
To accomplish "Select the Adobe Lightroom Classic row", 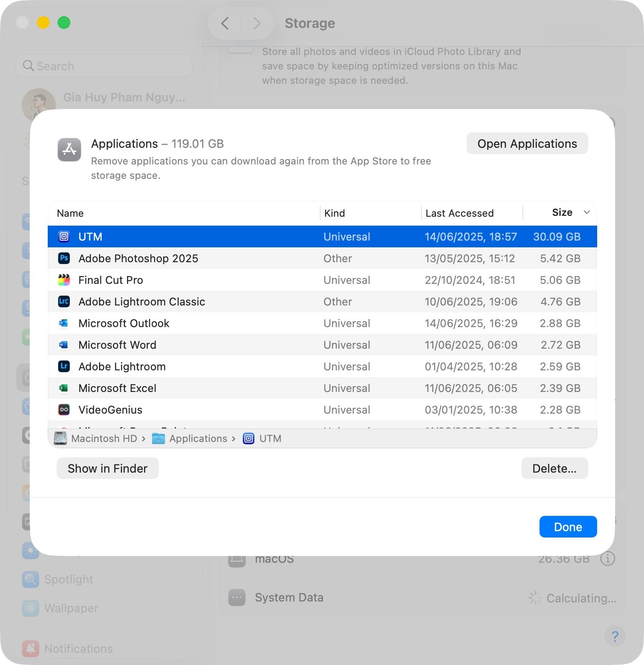I will (322, 301).
